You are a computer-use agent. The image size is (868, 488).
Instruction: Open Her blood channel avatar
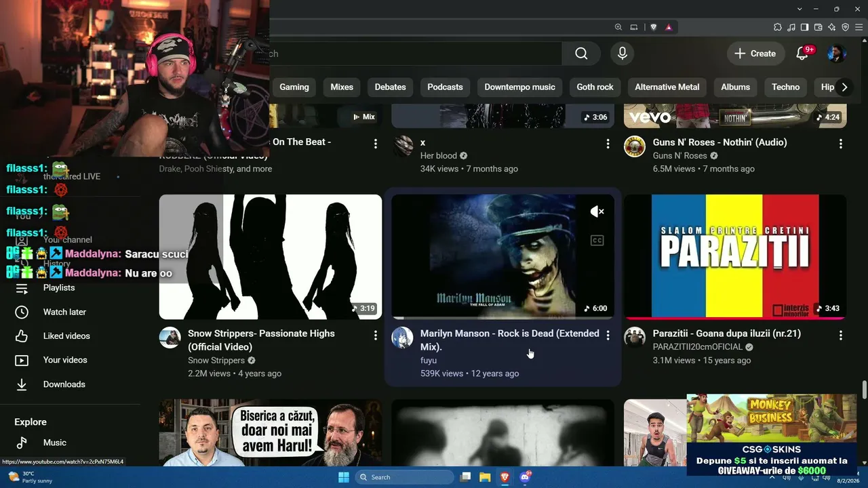pos(403,146)
